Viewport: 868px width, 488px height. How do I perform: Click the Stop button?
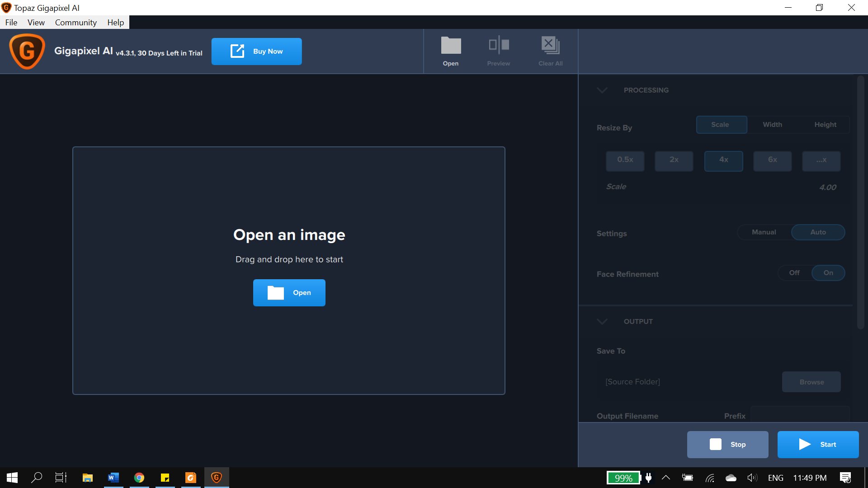(727, 445)
